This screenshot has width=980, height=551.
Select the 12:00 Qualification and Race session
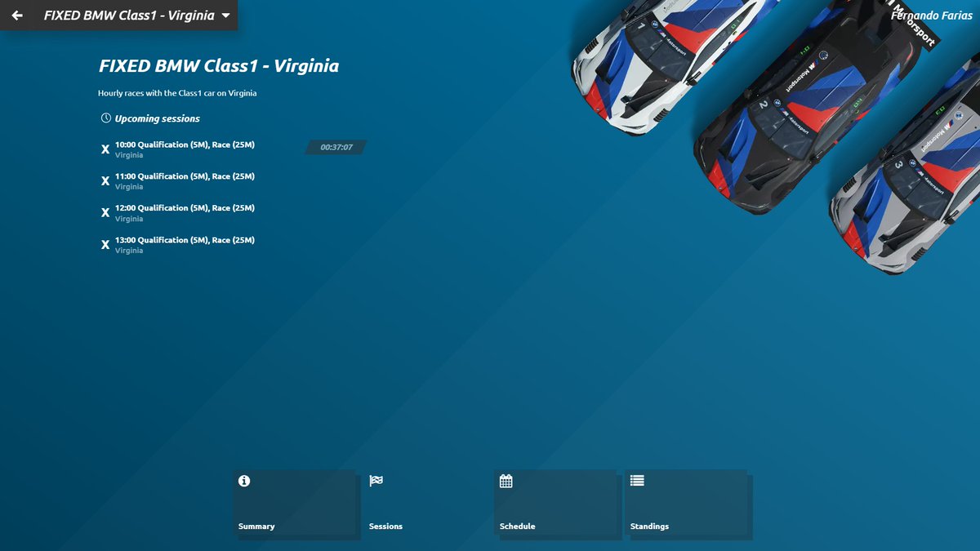[x=185, y=208]
